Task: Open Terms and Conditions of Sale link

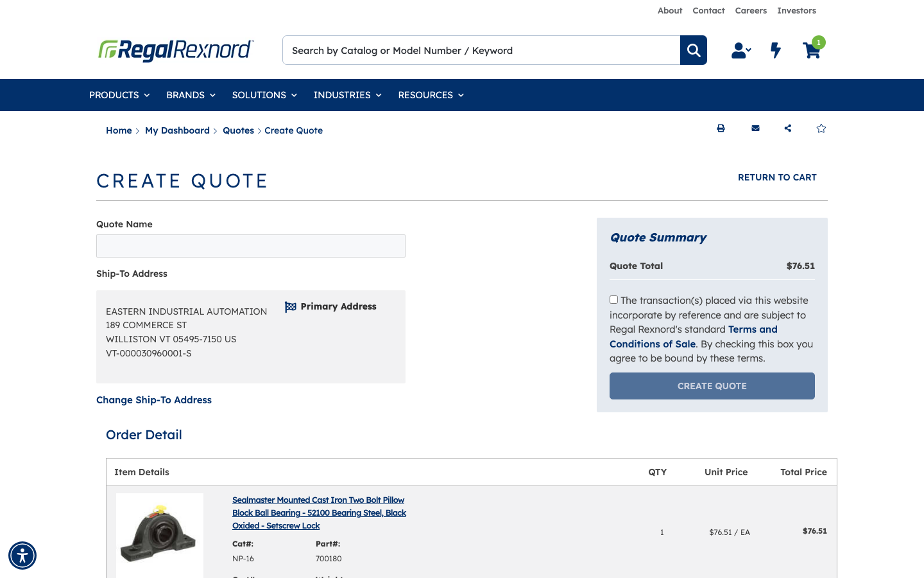Action: 694,337
